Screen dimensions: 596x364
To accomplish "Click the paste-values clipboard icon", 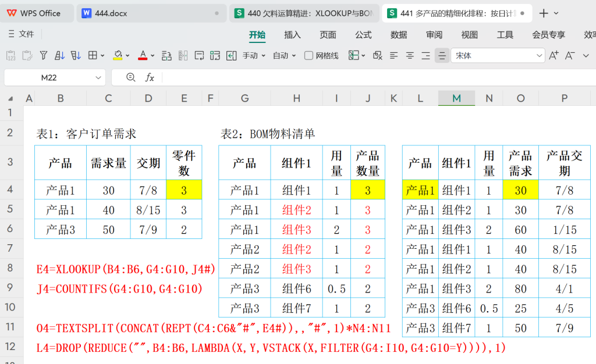I will [10, 56].
